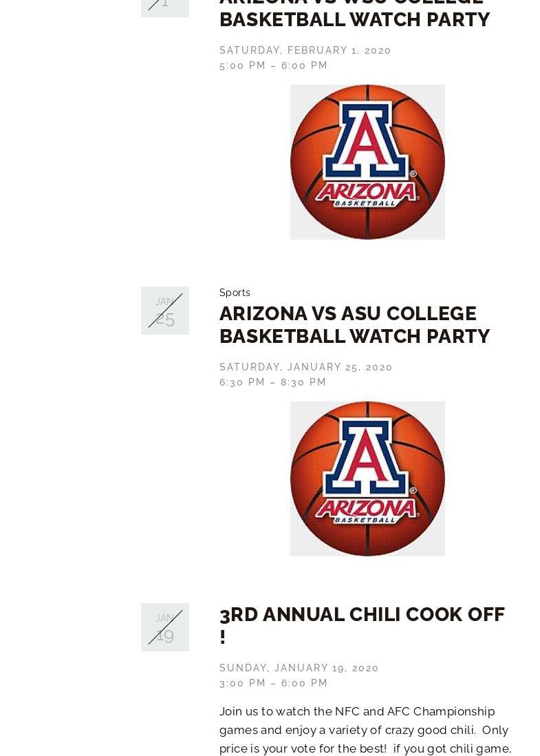
Task: Click the 6:30 PM start time
Action: click(x=242, y=382)
